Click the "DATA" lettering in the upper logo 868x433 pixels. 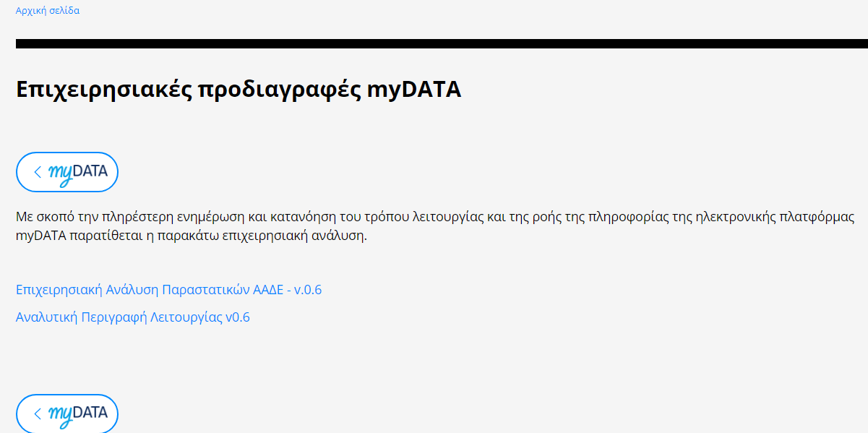click(x=90, y=171)
